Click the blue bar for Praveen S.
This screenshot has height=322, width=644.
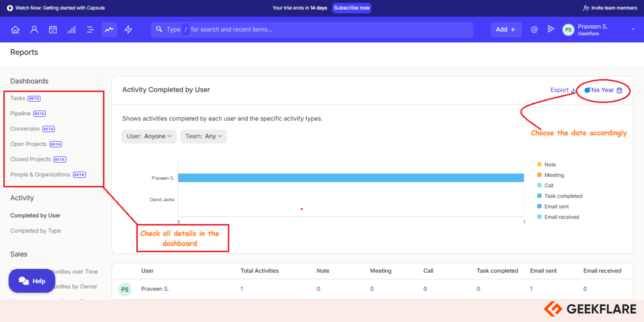pos(351,178)
